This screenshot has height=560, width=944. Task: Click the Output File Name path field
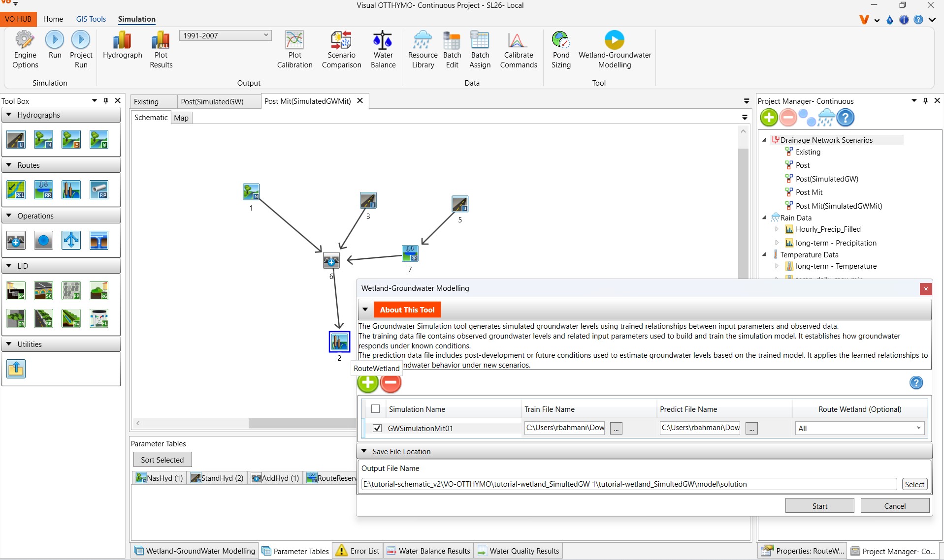(628, 484)
